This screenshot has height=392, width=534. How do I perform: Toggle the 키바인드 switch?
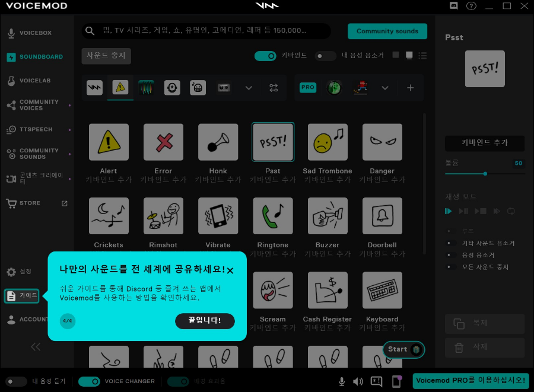click(x=265, y=56)
